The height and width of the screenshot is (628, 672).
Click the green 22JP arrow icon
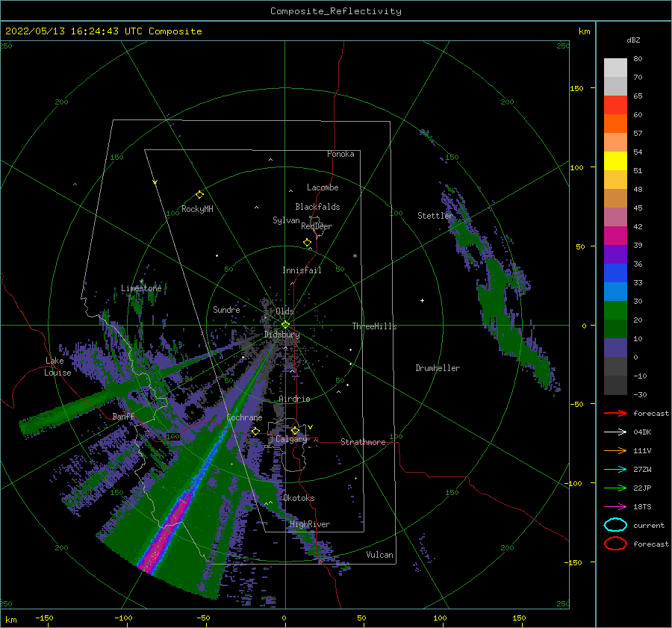(615, 488)
